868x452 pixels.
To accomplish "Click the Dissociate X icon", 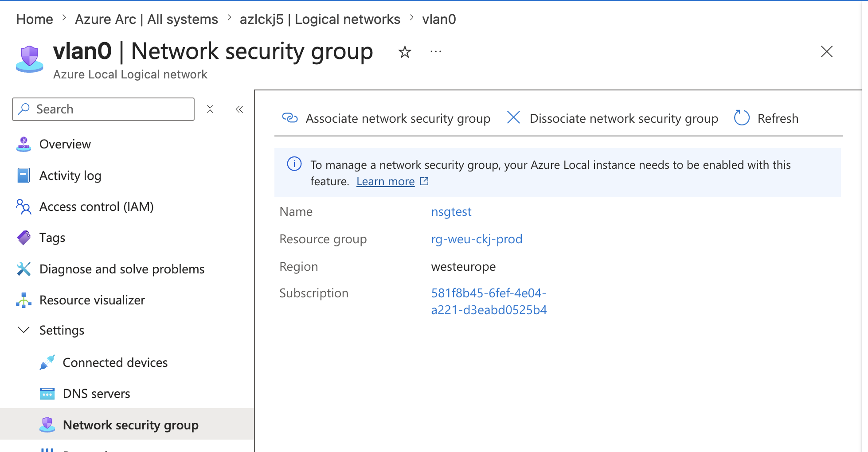I will 513,118.
